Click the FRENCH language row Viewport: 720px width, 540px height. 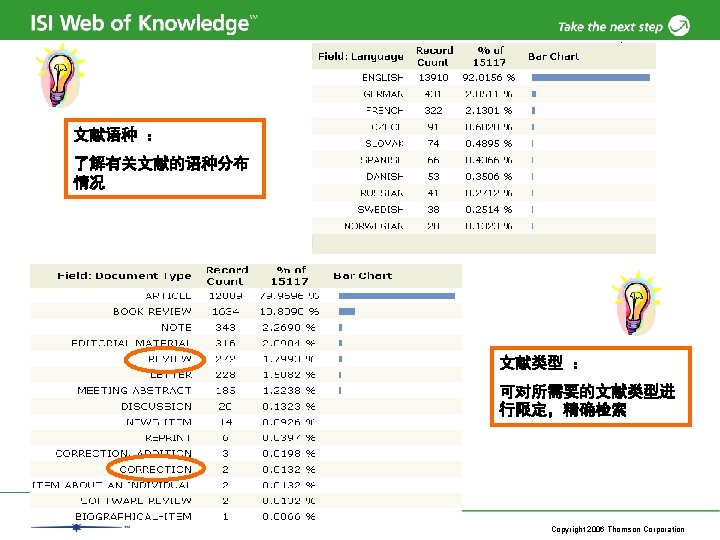(484, 111)
